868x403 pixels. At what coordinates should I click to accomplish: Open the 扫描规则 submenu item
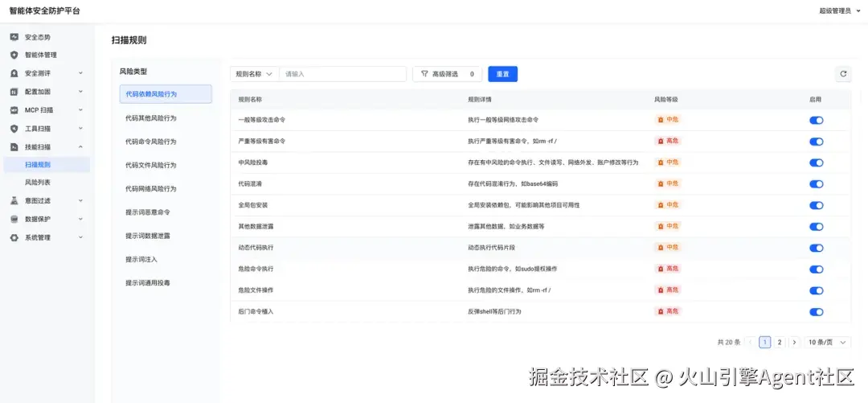47,165
